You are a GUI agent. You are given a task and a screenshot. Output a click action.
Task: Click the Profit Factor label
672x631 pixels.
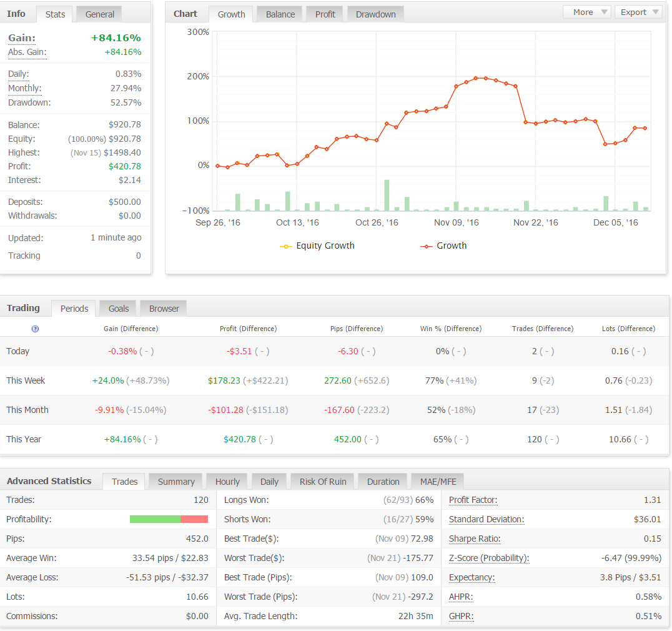[473, 500]
